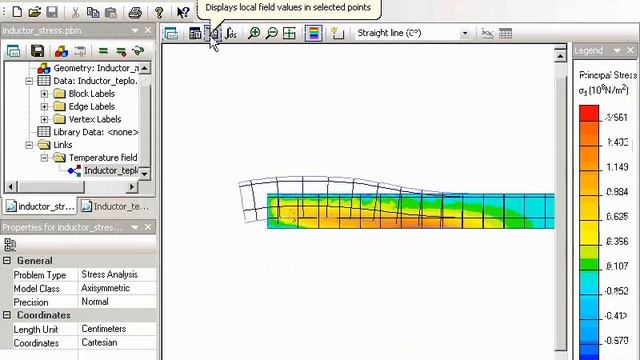This screenshot has height=360, width=640.
Task: Click the field picture window icon in results toolbar
Action: (x=171, y=33)
